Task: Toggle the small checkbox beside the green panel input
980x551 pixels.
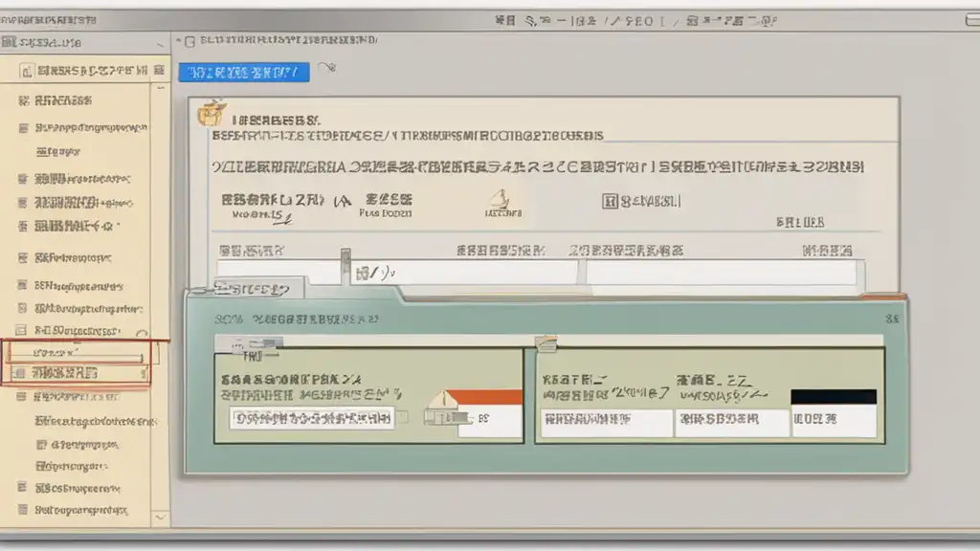Action: point(404,417)
